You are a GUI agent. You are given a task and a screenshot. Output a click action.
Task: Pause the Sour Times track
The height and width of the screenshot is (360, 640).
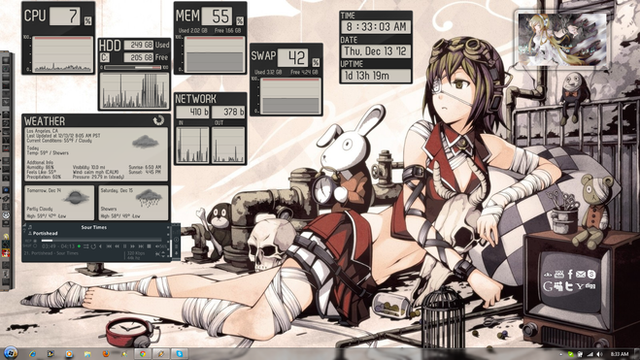pos(124,246)
